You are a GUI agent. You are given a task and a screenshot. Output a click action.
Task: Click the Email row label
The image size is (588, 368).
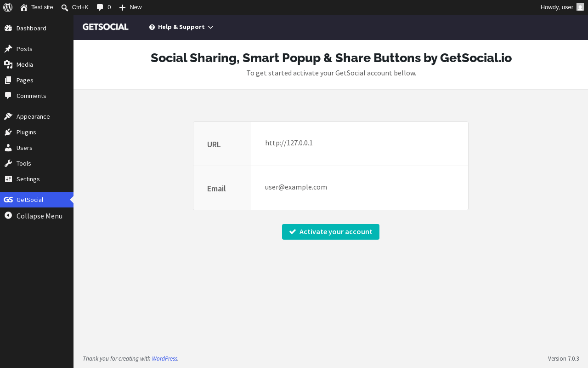click(x=216, y=189)
